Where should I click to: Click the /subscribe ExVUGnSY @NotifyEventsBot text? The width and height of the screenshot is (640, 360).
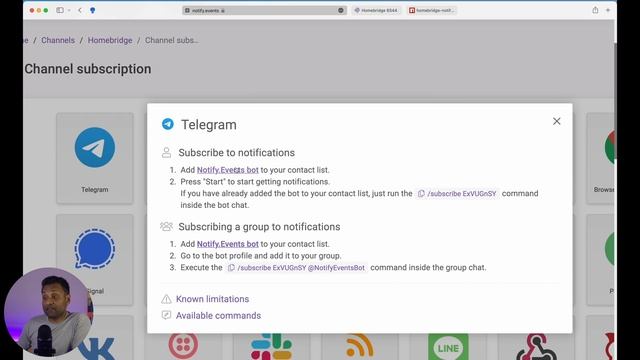pos(301,268)
